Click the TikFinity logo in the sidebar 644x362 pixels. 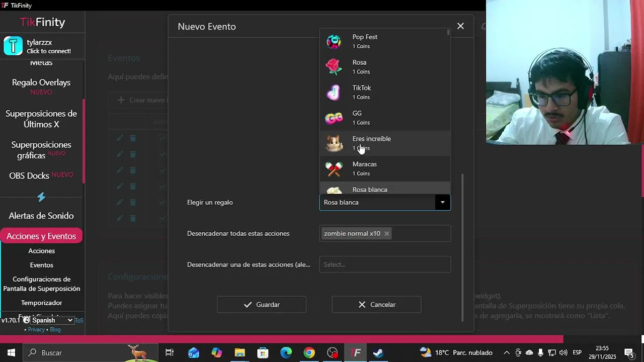(42, 22)
